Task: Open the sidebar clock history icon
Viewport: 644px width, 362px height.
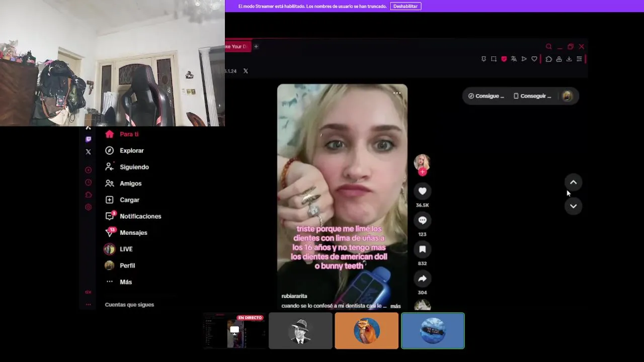Action: (x=89, y=183)
